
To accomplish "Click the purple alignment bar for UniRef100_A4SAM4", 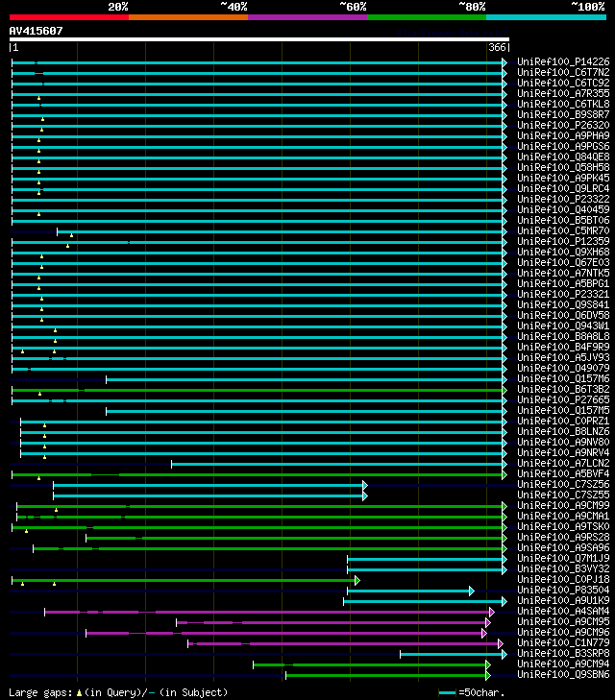I will [x=267, y=612].
